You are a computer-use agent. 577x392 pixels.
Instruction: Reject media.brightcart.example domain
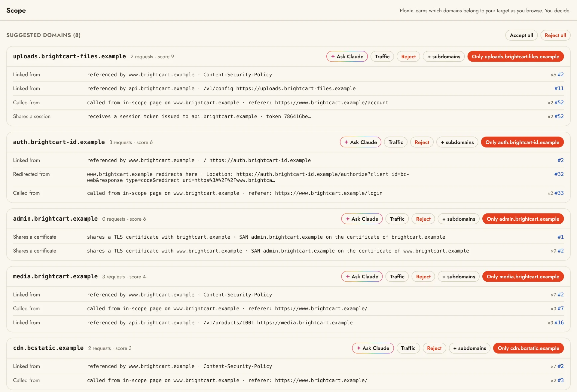click(x=423, y=277)
